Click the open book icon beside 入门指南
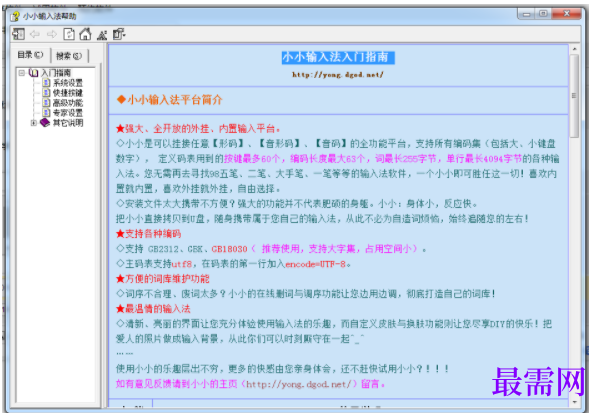 [34, 73]
